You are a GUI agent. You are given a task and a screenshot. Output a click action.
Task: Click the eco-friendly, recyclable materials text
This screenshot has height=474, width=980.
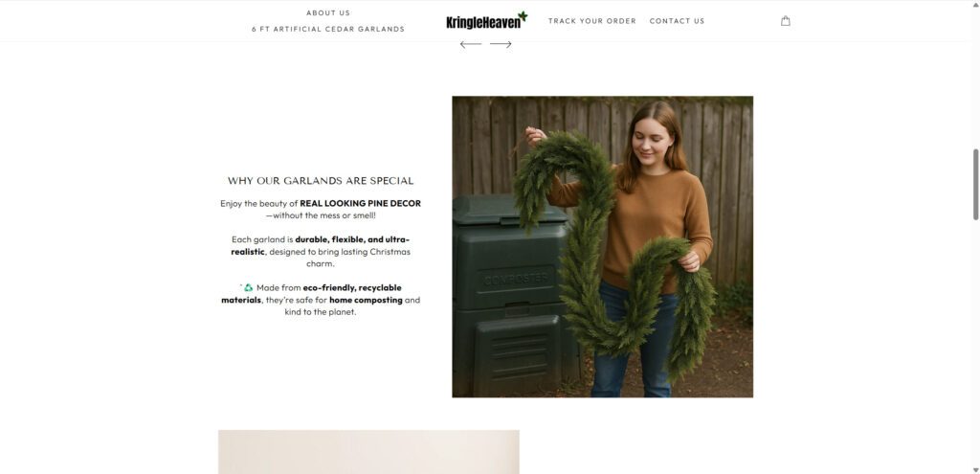tap(311, 294)
